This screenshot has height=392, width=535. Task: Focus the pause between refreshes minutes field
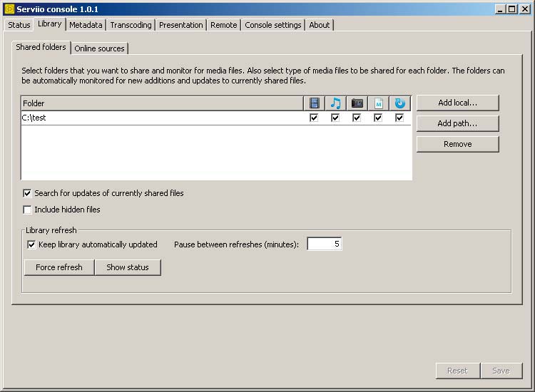click(324, 244)
